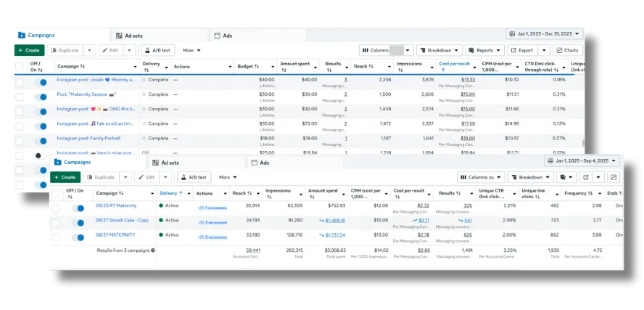
Task: Click the Edit pencil button in top toolbar
Action: [110, 50]
